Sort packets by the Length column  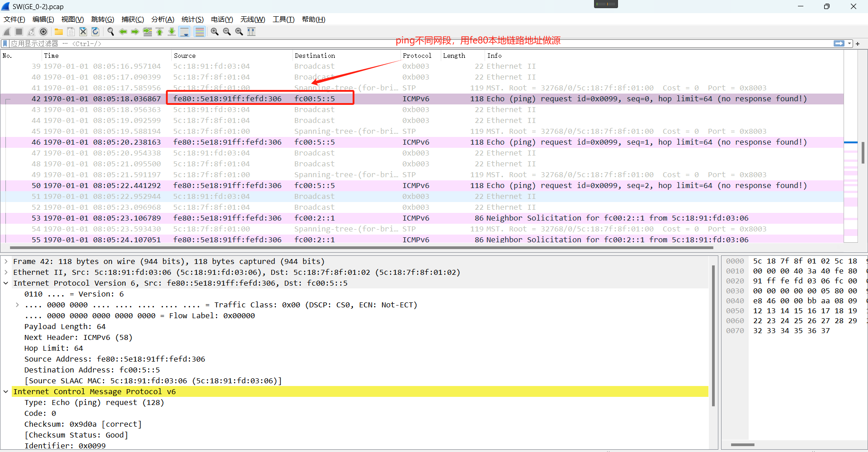pos(463,56)
